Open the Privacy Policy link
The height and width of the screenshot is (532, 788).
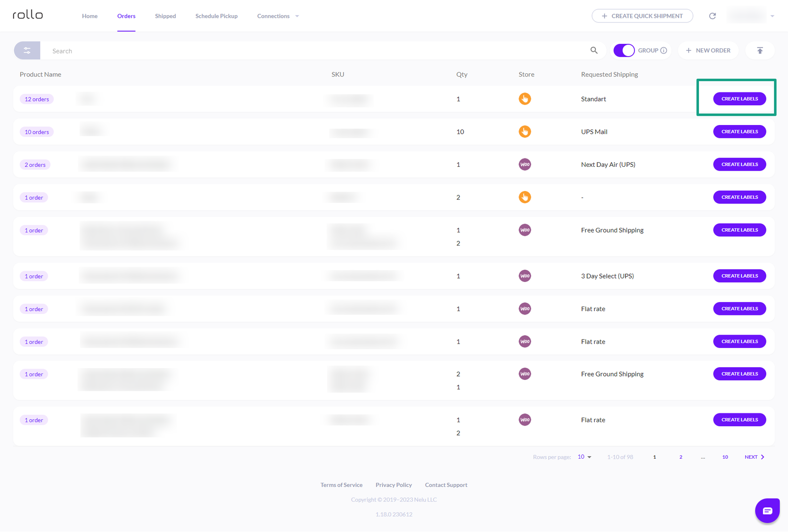394,485
